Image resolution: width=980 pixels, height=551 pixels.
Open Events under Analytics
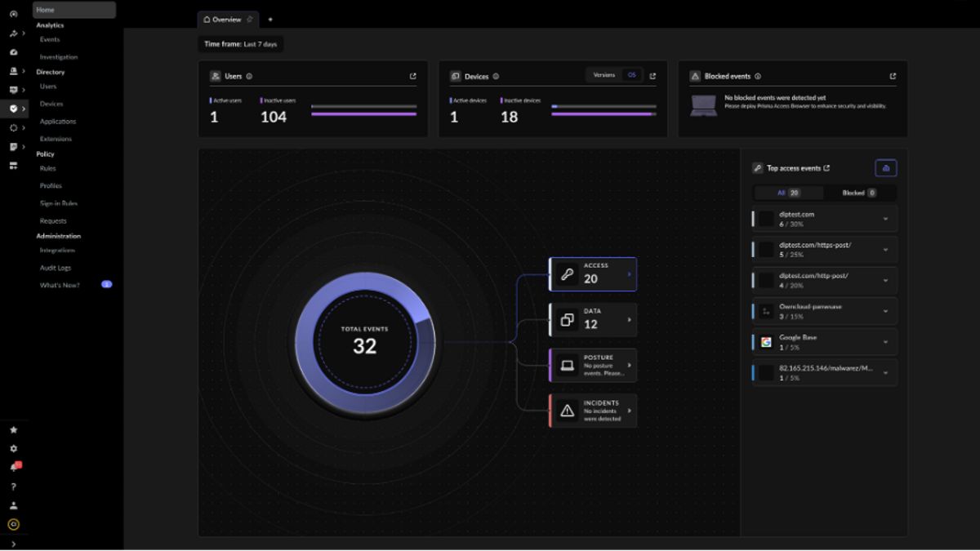[x=50, y=39]
